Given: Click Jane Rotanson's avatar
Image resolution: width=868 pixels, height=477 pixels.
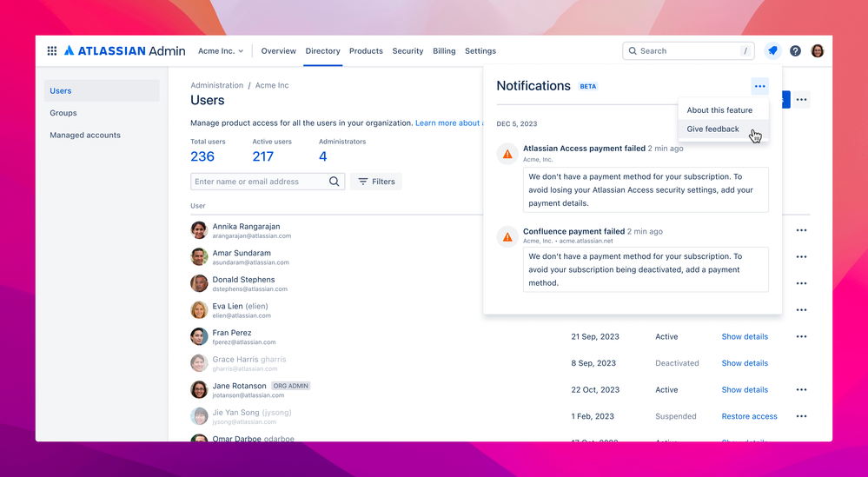Looking at the screenshot, I should (x=199, y=389).
